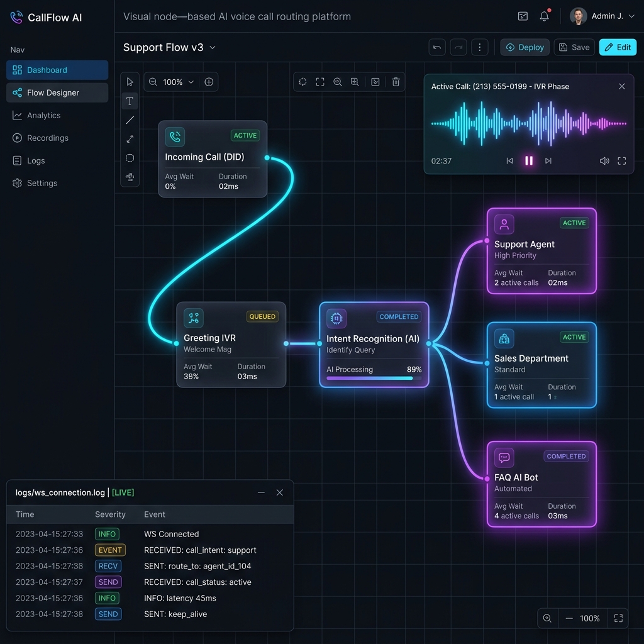Click the undo arrow button
644x644 pixels.
pos(437,47)
